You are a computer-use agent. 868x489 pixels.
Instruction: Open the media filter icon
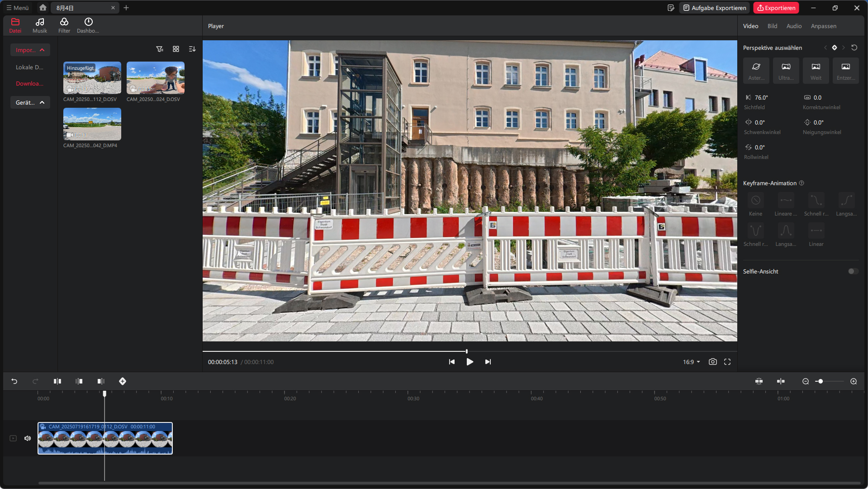coord(160,49)
